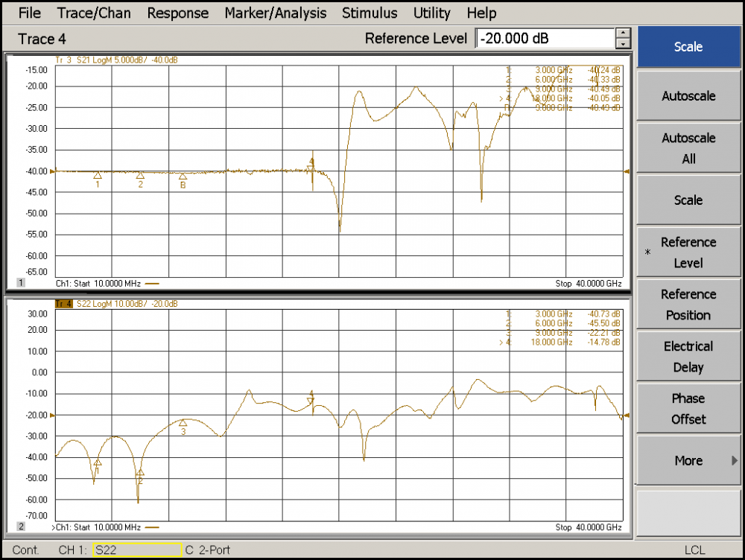Viewport: 745px width, 560px height.
Task: Select marker 4 on the S21 trace
Action: coord(311,167)
